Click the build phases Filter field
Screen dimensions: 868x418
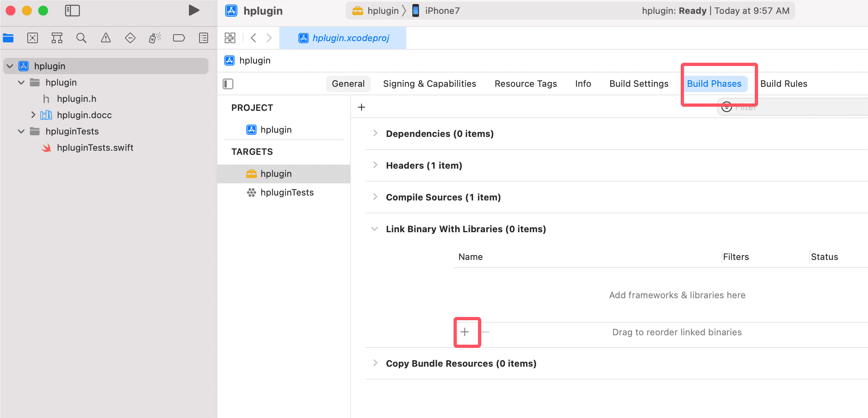pos(792,107)
